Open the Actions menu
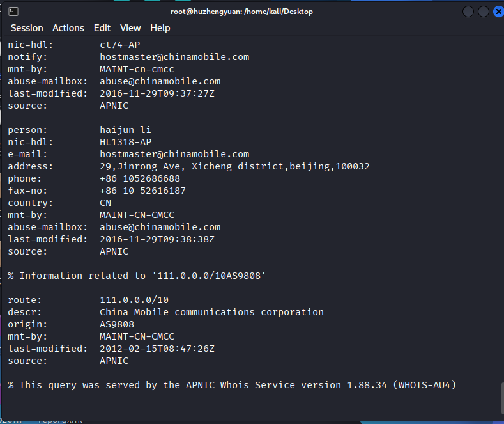This screenshot has height=424, width=504. [68, 28]
